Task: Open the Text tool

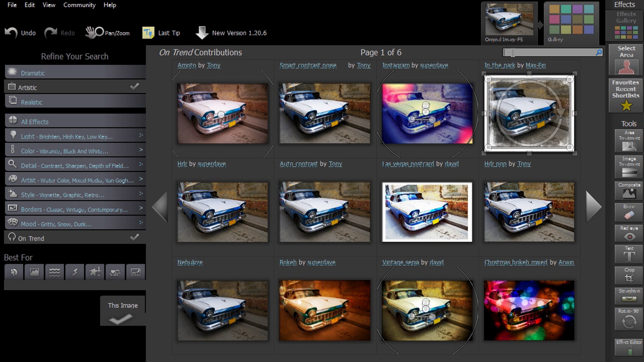Action: coord(629,254)
